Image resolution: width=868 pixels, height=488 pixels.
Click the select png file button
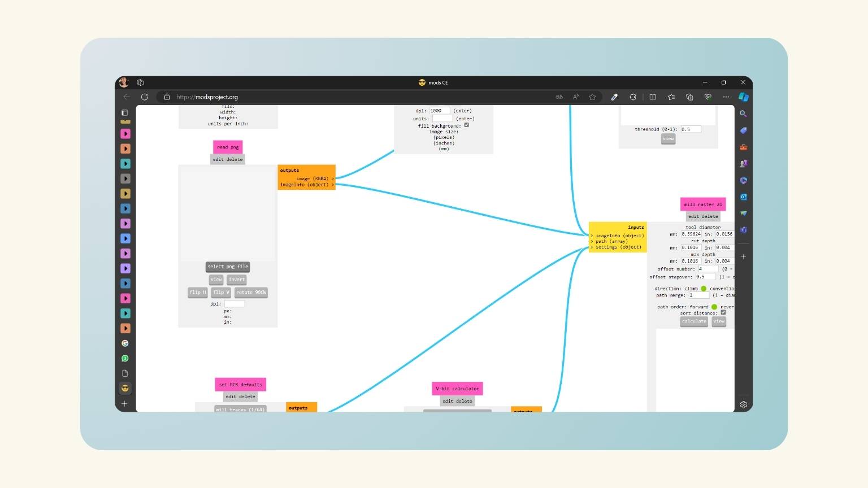[228, 267]
